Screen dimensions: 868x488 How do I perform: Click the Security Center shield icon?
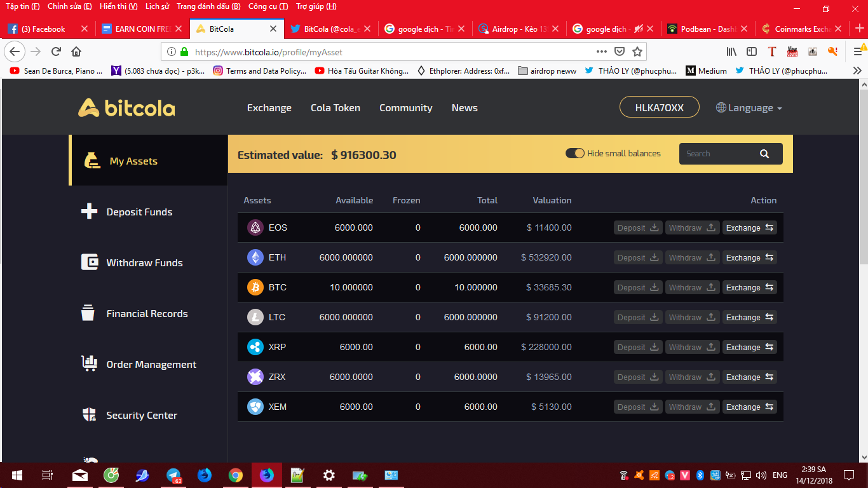pyautogui.click(x=90, y=415)
